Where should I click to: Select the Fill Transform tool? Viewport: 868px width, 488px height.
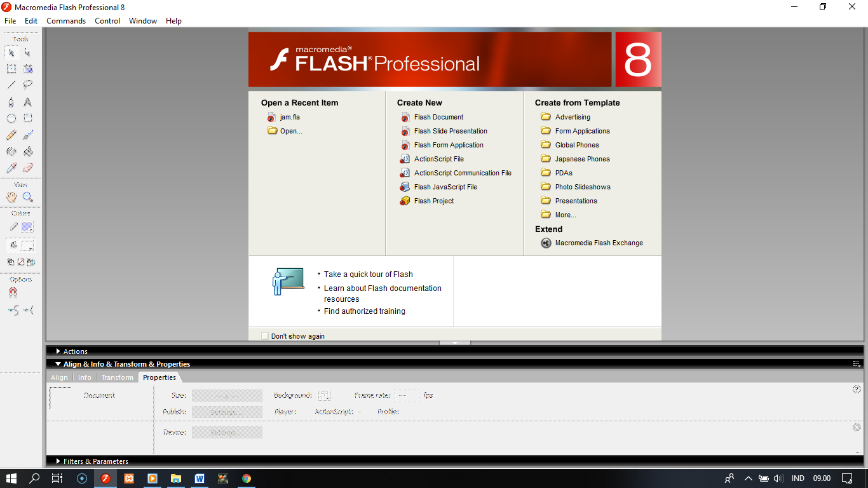[x=28, y=69]
